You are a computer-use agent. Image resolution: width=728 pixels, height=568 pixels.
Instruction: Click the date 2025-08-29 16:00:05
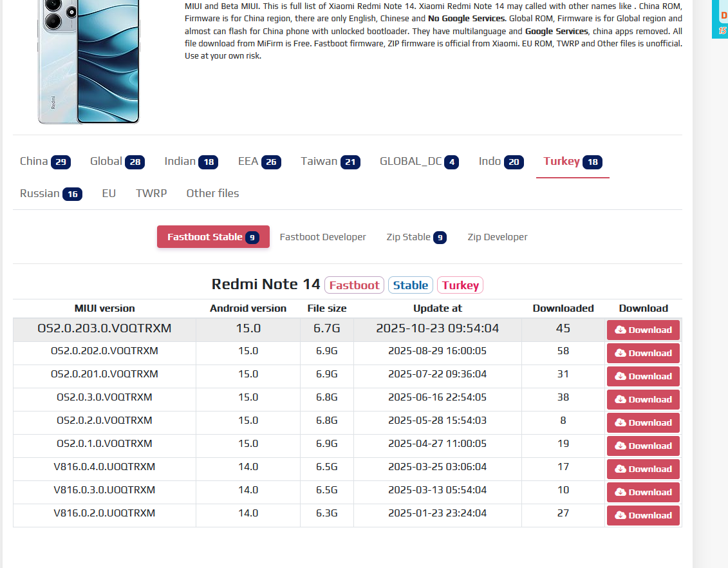click(x=437, y=351)
